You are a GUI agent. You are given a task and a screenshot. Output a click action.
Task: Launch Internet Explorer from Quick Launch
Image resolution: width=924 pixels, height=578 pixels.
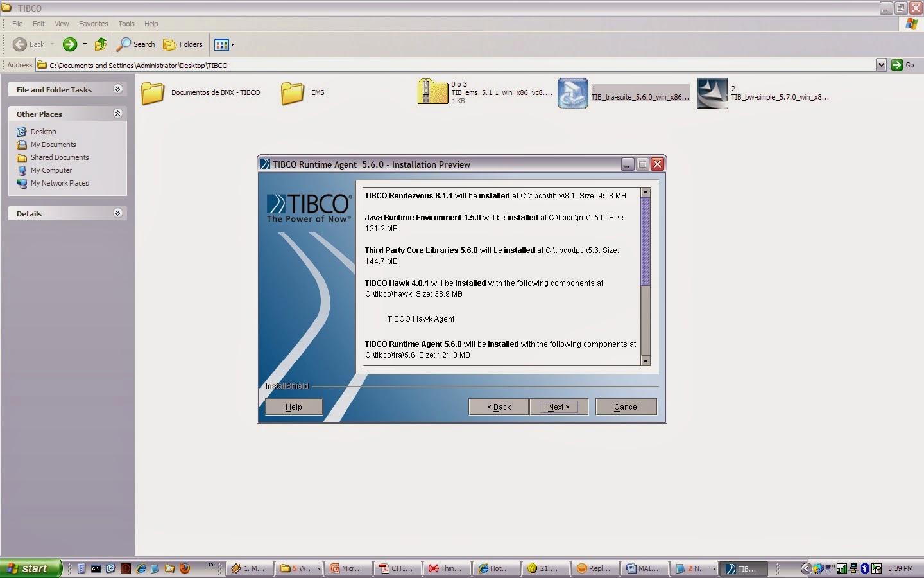(x=140, y=568)
